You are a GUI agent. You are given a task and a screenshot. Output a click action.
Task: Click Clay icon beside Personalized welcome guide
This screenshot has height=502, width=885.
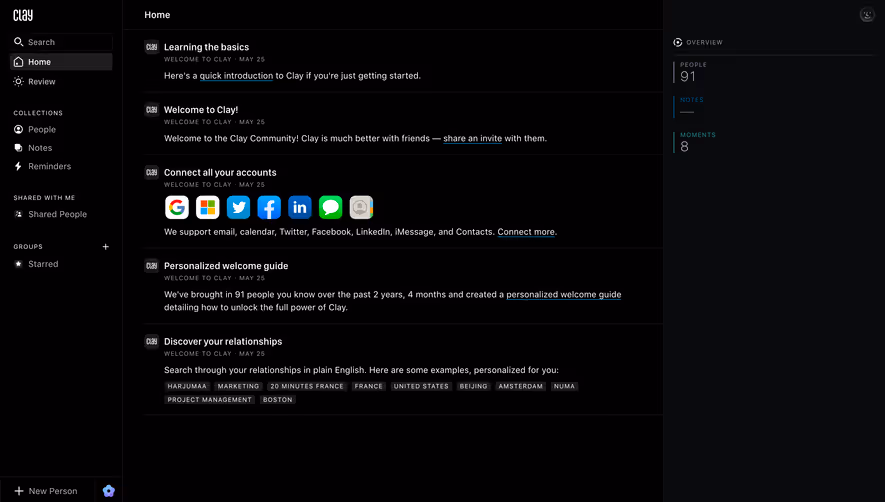(151, 265)
